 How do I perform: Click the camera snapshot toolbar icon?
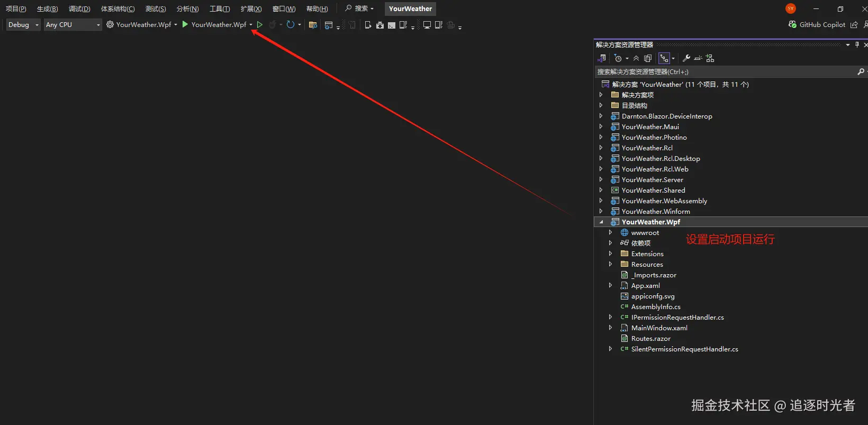(x=380, y=25)
